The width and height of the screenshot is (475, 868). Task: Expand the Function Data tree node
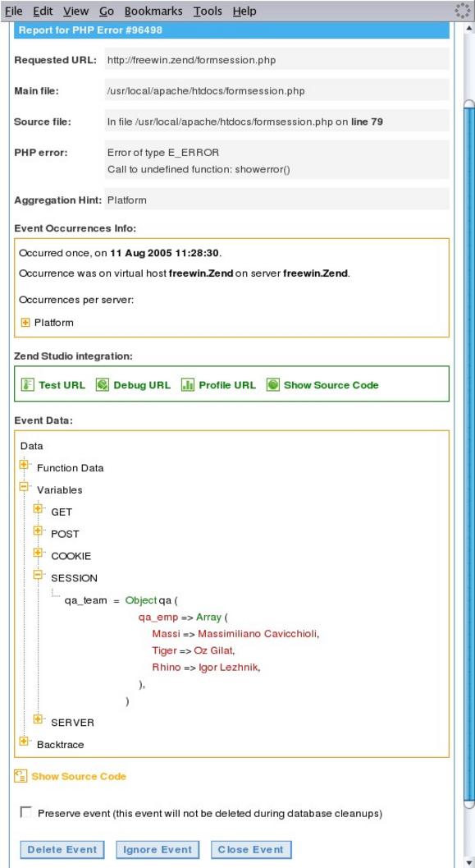tap(23, 465)
